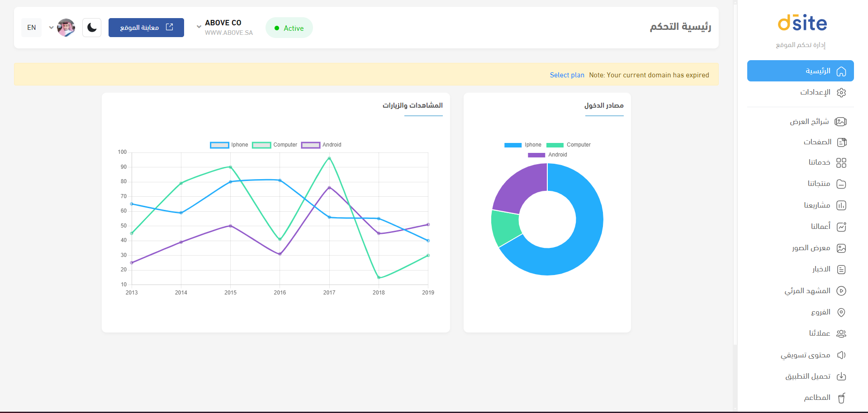Click the folder icon beside منتجاتنا
Screen dimensions: 868x413
point(841,184)
